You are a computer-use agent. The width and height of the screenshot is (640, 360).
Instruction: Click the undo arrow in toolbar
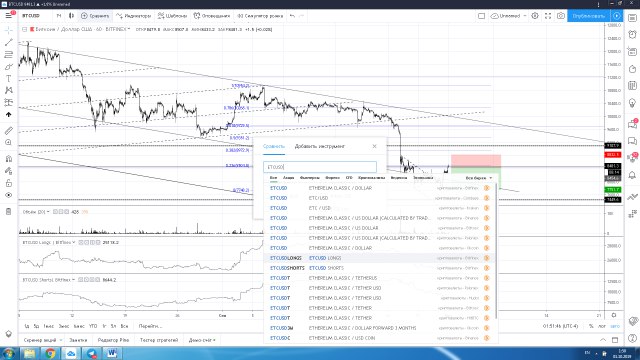click(x=292, y=16)
